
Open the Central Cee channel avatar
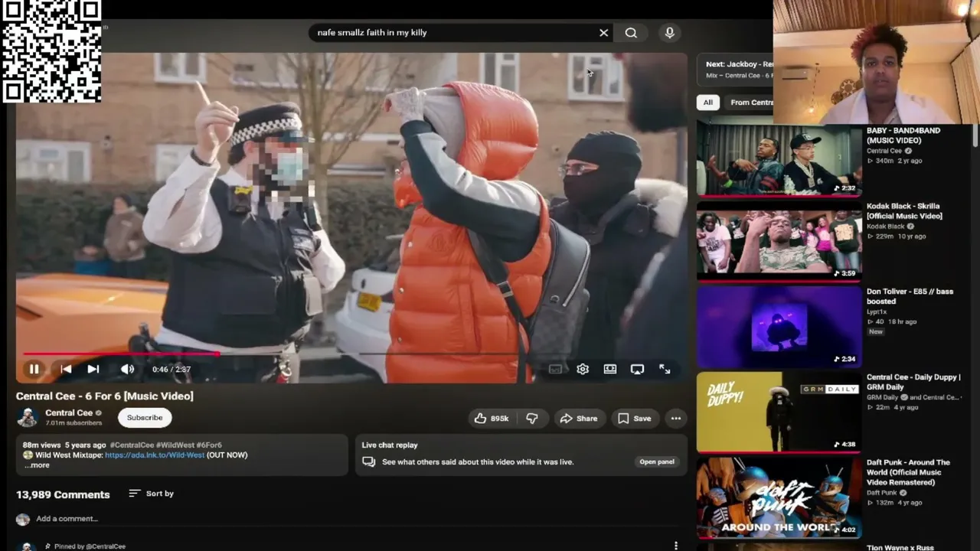[x=28, y=417]
